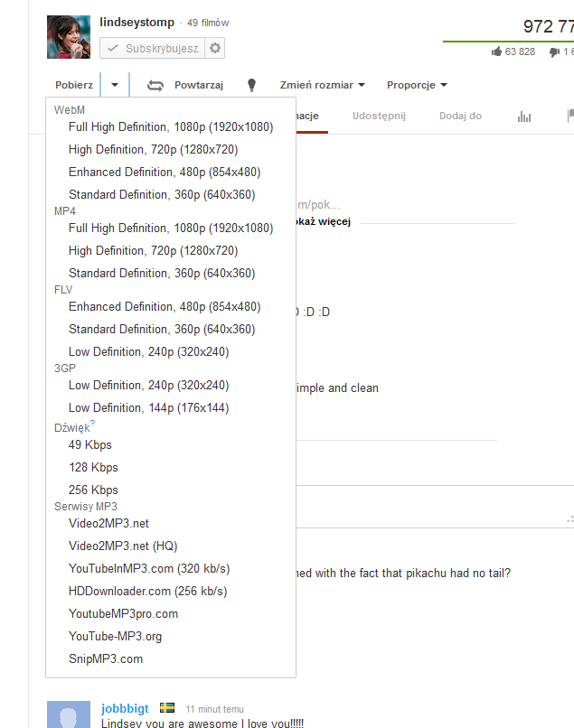This screenshot has height=728, width=574.
Task: Toggle the lightbulb lights-off icon
Action: click(x=251, y=85)
